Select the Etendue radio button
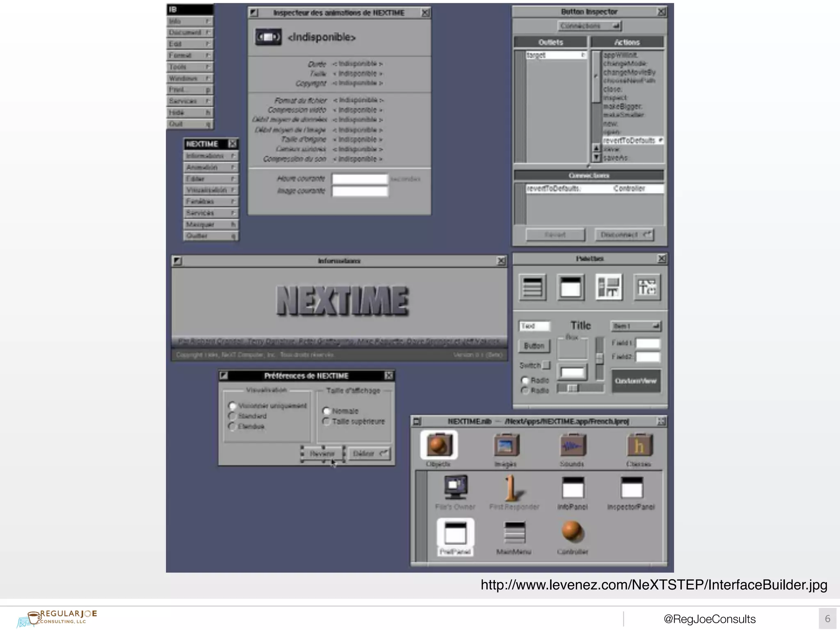Viewport: 840px width, 630px height. coord(232,427)
